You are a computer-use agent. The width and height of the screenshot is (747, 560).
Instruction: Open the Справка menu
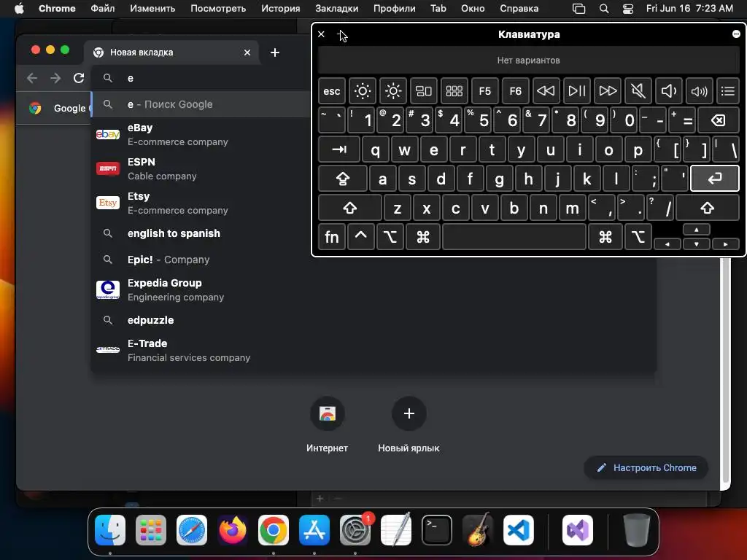[519, 8]
